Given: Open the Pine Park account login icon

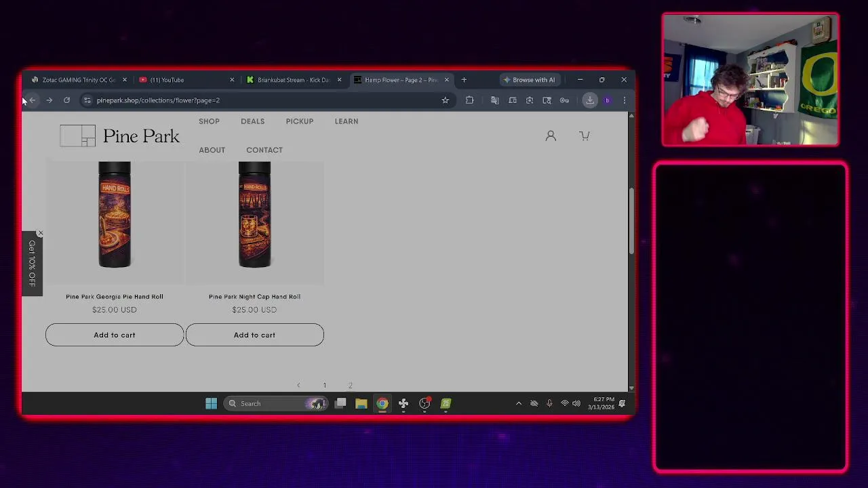Looking at the screenshot, I should tap(551, 136).
